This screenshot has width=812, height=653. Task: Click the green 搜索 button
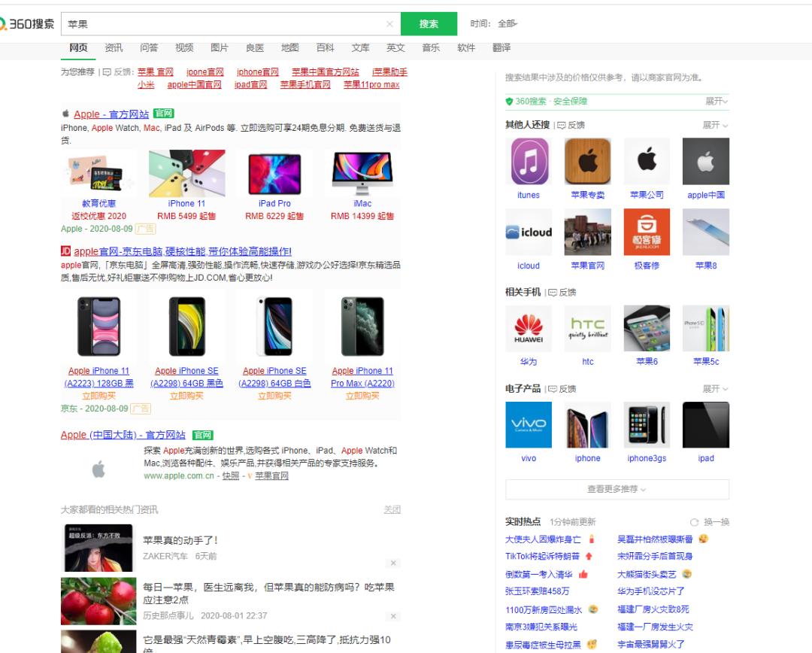tap(429, 23)
